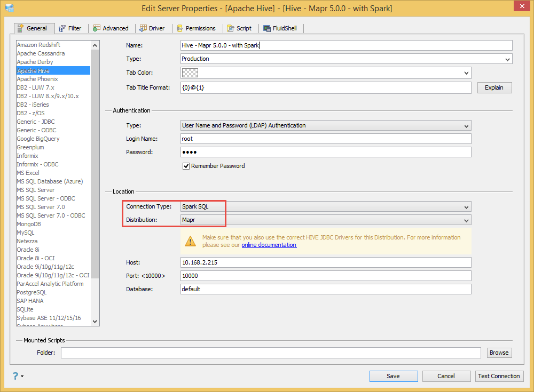Screen dimensions: 534x392
Task: Switch to the Filter tab
Action: click(x=70, y=28)
